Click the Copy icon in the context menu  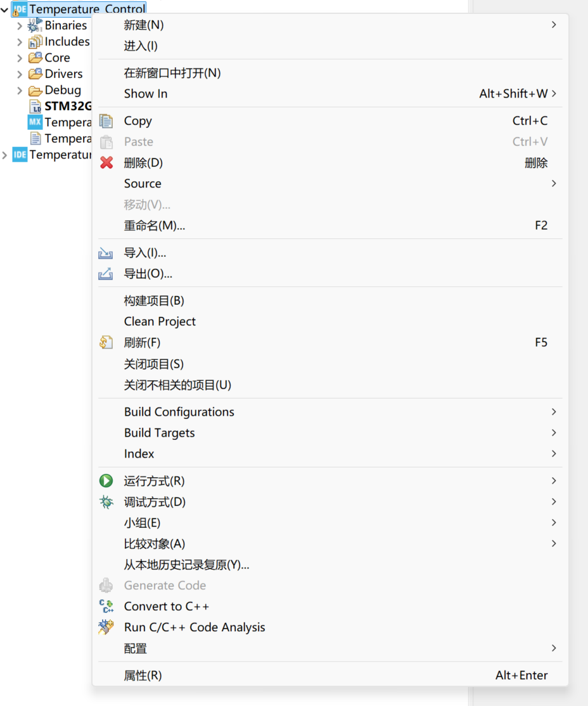click(x=105, y=120)
